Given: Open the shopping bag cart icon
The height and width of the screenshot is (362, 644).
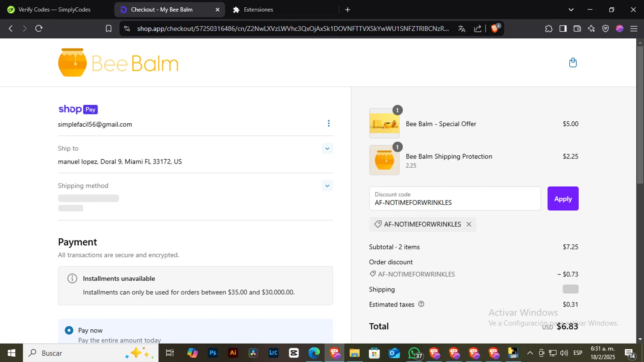Looking at the screenshot, I should coord(573,63).
